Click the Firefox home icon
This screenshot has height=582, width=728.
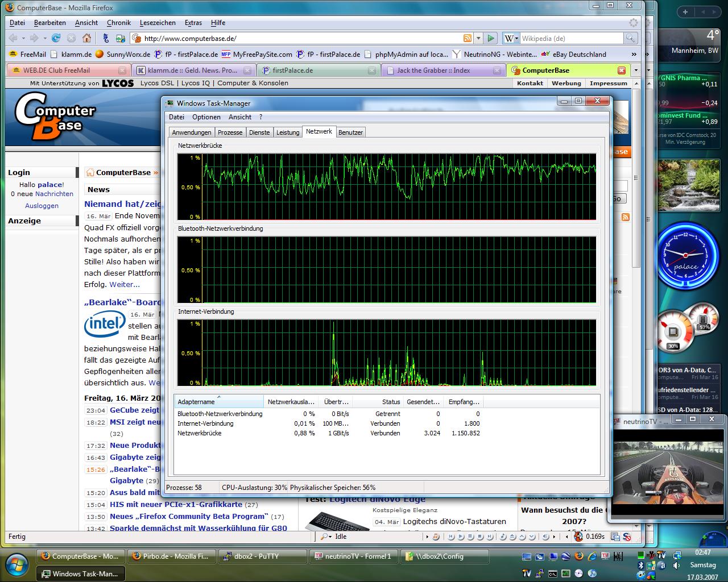coord(86,38)
